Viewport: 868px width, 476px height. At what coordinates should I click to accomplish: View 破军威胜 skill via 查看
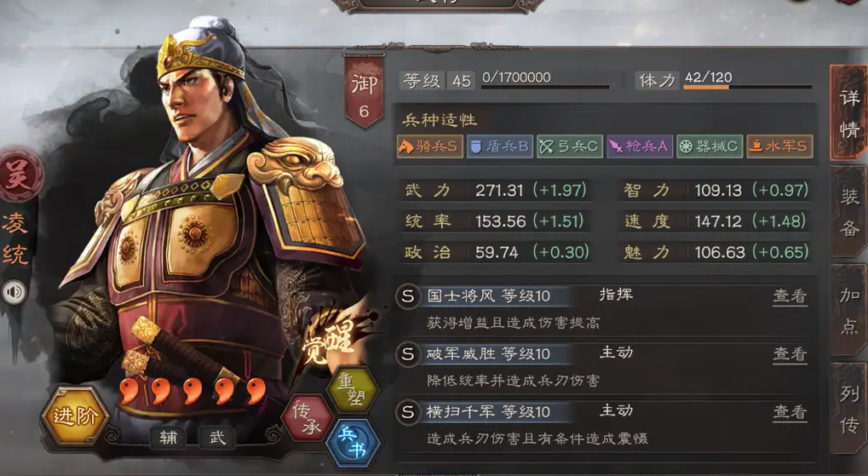pos(790,354)
